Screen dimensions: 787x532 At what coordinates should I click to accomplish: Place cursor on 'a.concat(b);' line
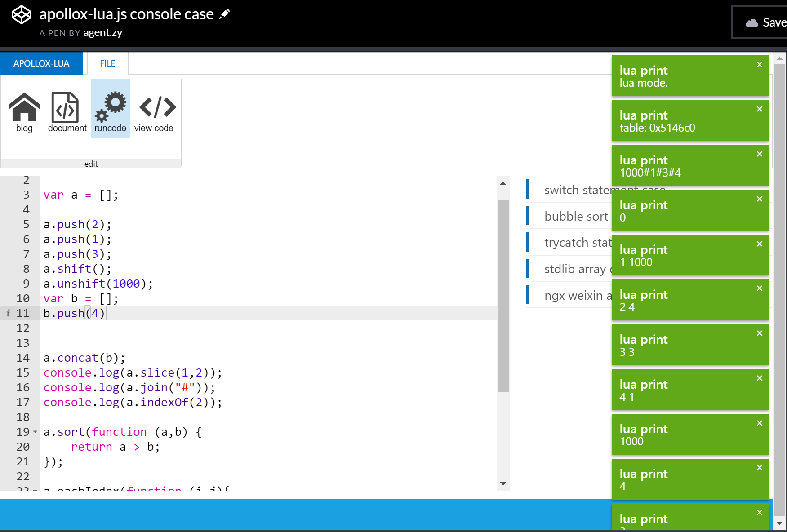(84, 358)
